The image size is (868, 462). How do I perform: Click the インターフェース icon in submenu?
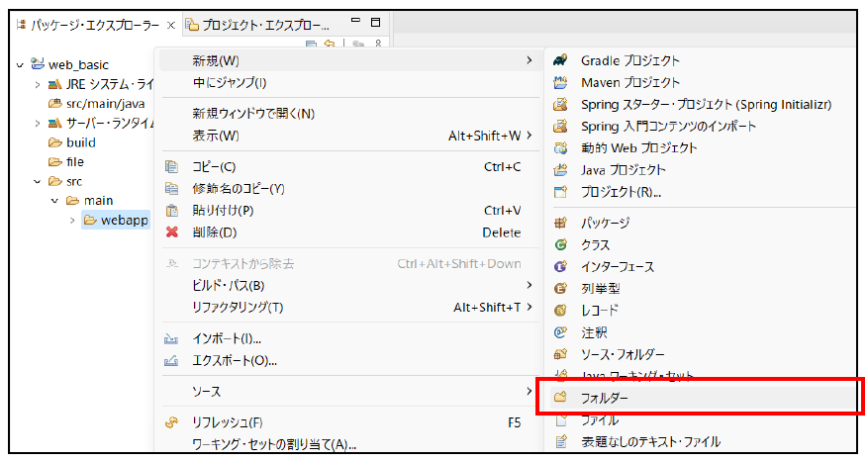[560, 267]
